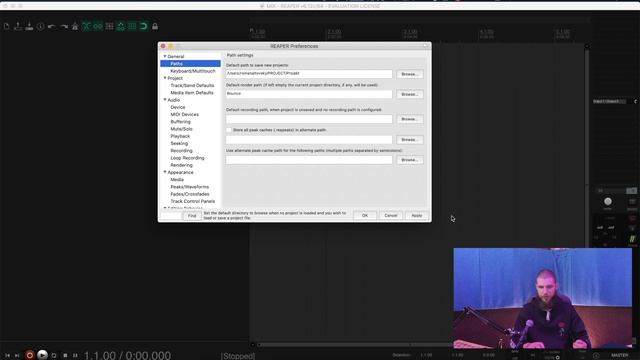Open MIDI Devices preferences page

[184, 114]
